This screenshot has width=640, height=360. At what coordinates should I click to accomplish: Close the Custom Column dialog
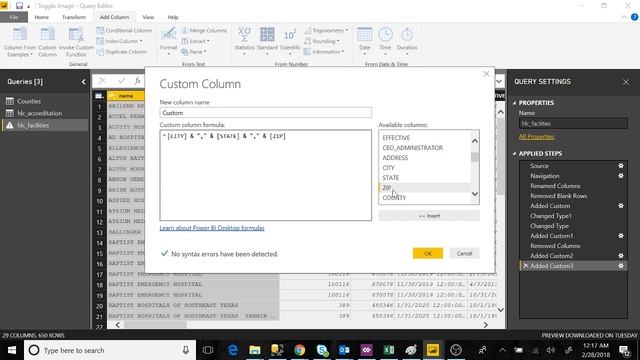tap(486, 74)
